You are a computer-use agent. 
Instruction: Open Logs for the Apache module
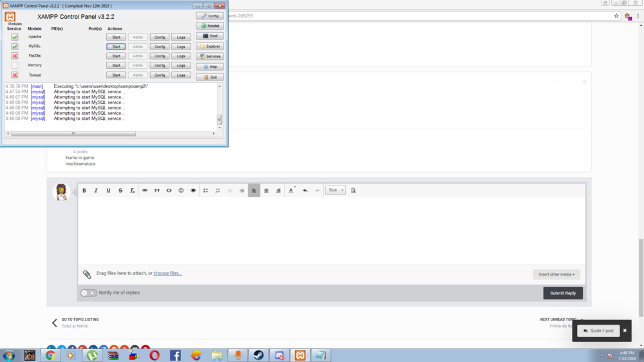pyautogui.click(x=181, y=37)
